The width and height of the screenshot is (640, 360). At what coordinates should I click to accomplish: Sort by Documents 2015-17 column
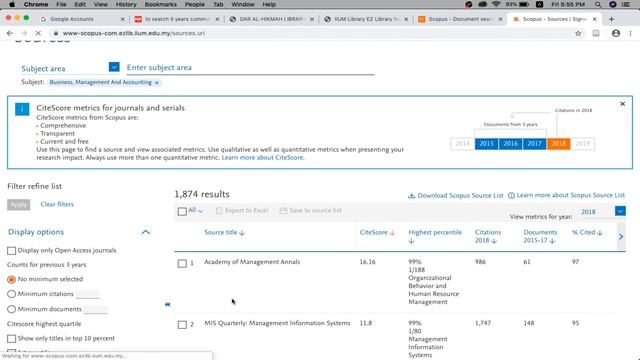[540, 236]
